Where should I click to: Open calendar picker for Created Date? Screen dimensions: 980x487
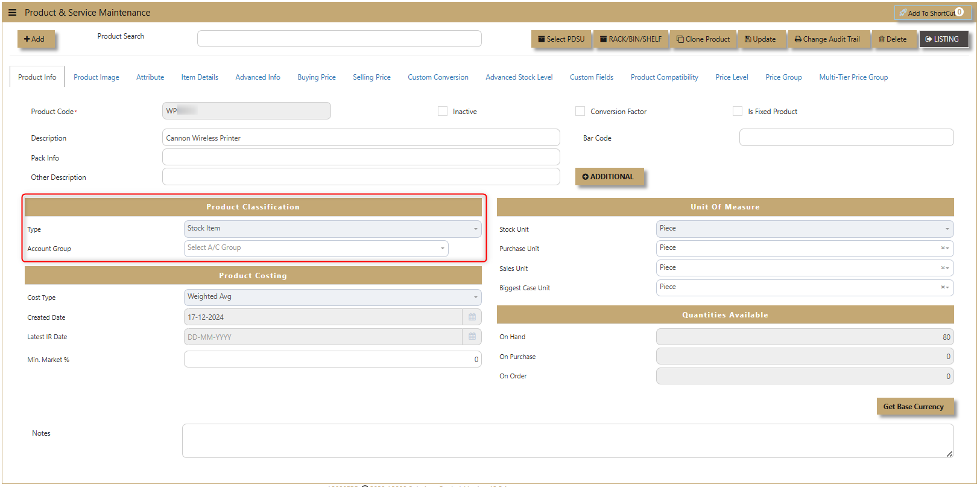click(472, 317)
